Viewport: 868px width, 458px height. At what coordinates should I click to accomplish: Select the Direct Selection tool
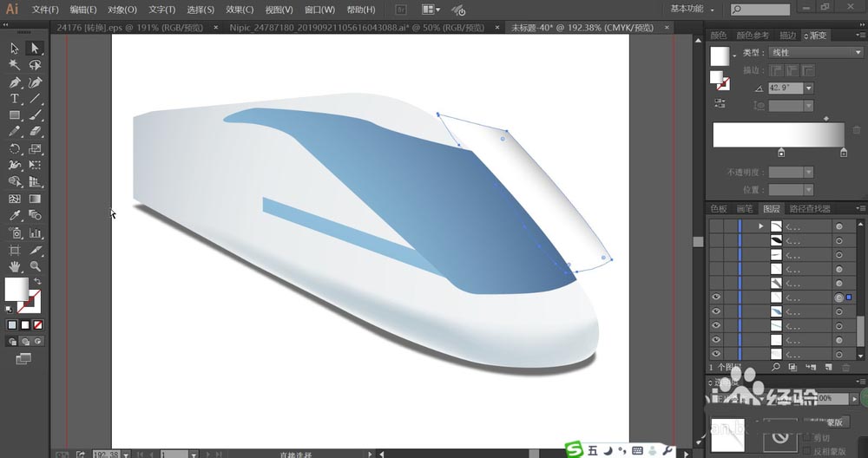tap(35, 49)
